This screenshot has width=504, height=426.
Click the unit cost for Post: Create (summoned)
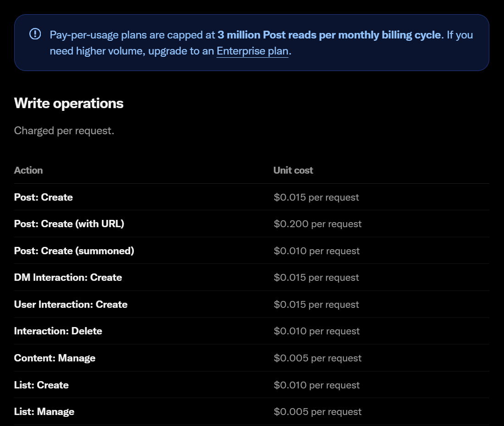pyautogui.click(x=316, y=251)
